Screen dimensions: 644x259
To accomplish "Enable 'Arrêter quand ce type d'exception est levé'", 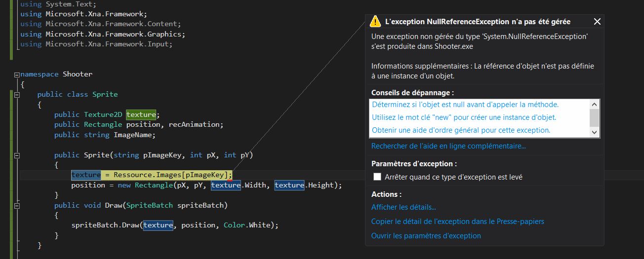I will click(377, 177).
